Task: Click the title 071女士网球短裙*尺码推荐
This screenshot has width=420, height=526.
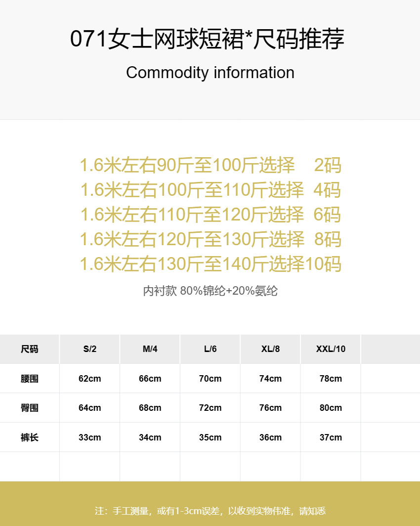Action: pyautogui.click(x=207, y=39)
